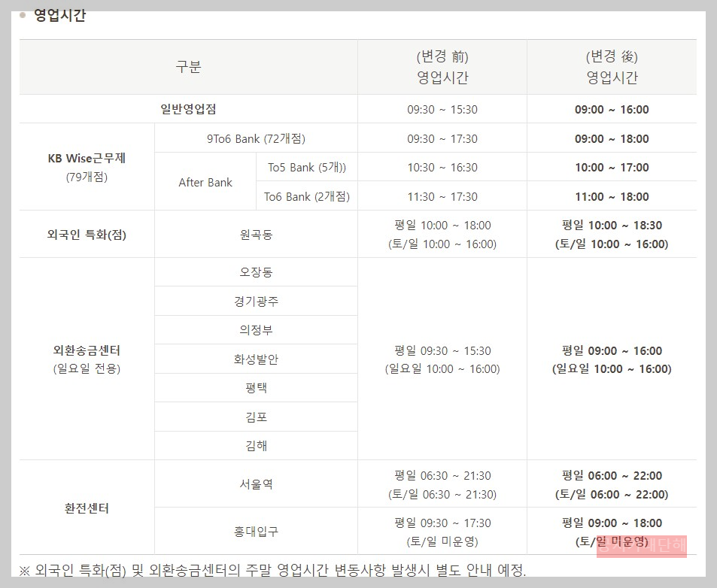
Task: Click the After Bank cell
Action: [205, 181]
